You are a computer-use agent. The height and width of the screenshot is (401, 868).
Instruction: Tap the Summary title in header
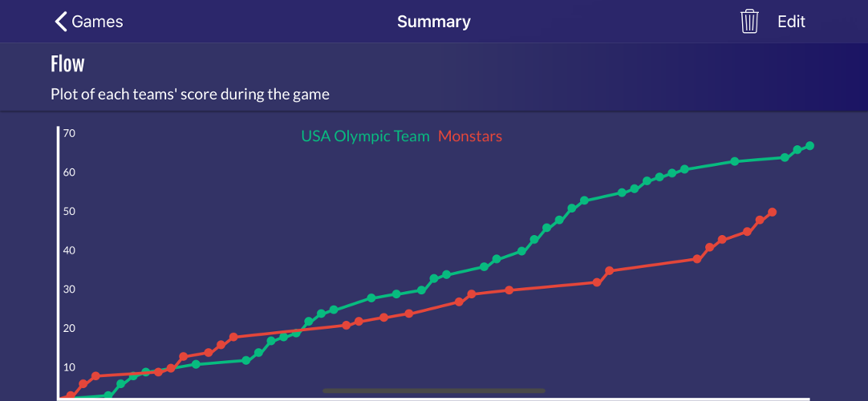434,22
